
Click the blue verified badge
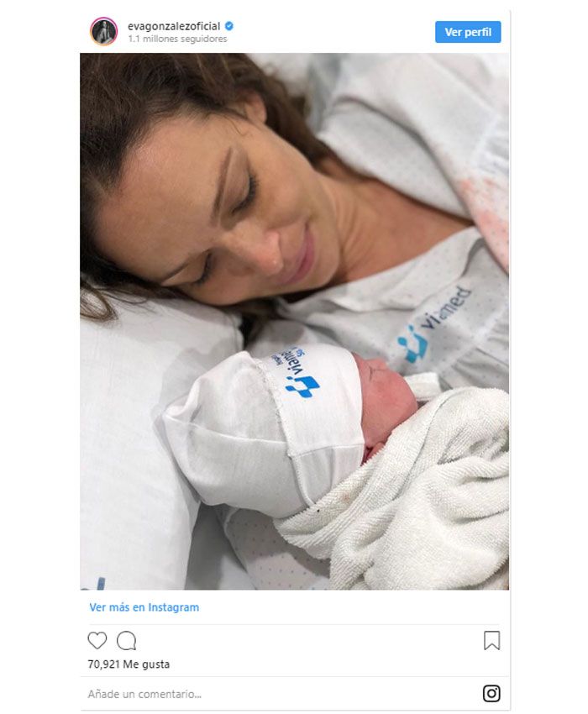pyautogui.click(x=229, y=26)
